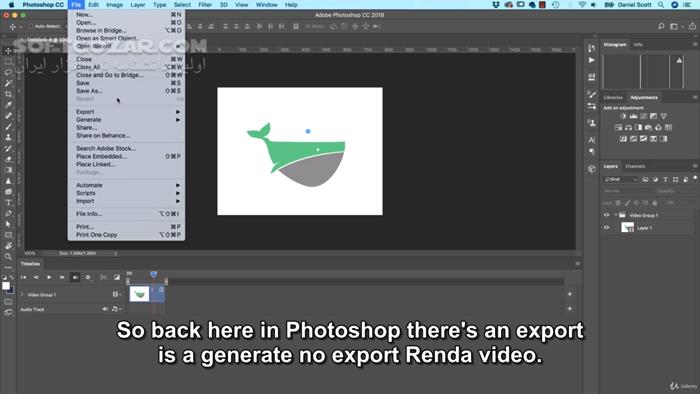
Task: Select the Lasso tool
Action: tap(8, 72)
